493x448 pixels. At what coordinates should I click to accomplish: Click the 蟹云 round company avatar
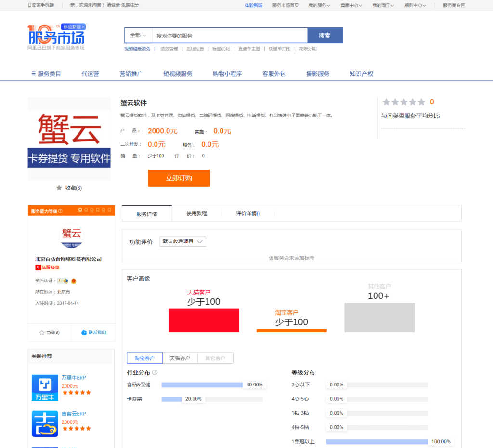[x=71, y=236]
